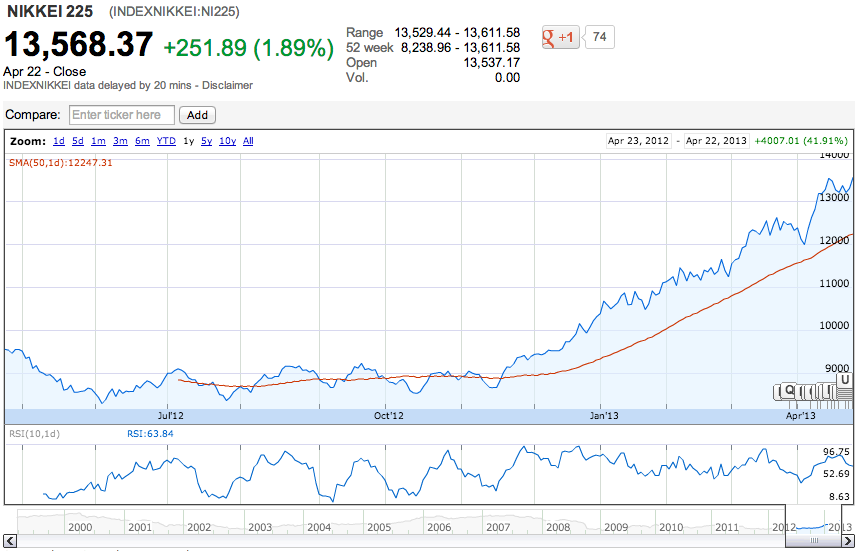The image size is (859, 551).
Task: Set chart zoom to 5d
Action: click(x=78, y=141)
